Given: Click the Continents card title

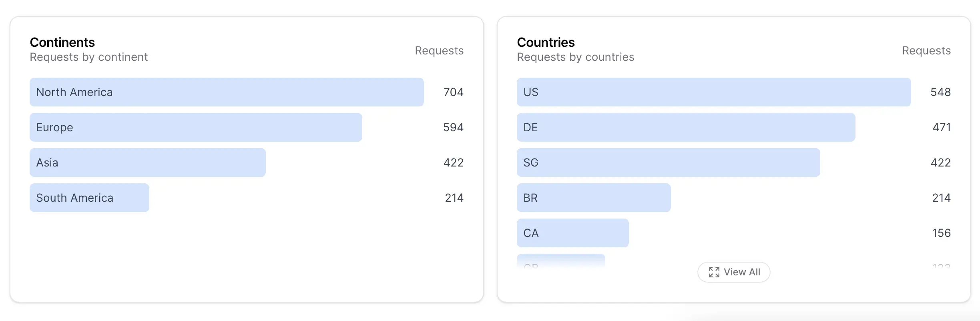Looking at the screenshot, I should pos(62,42).
